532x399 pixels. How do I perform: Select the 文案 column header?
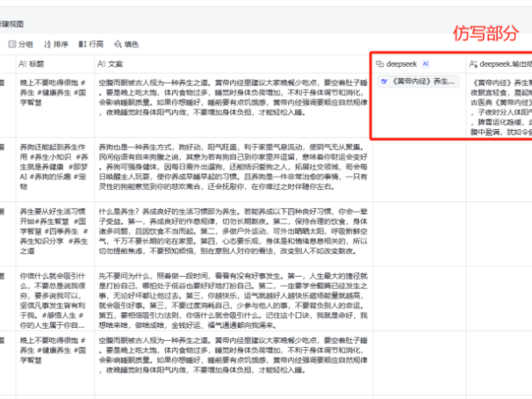click(234, 64)
